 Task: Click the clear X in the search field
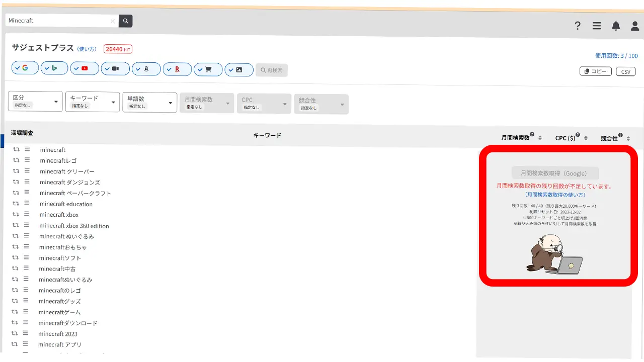tap(112, 21)
